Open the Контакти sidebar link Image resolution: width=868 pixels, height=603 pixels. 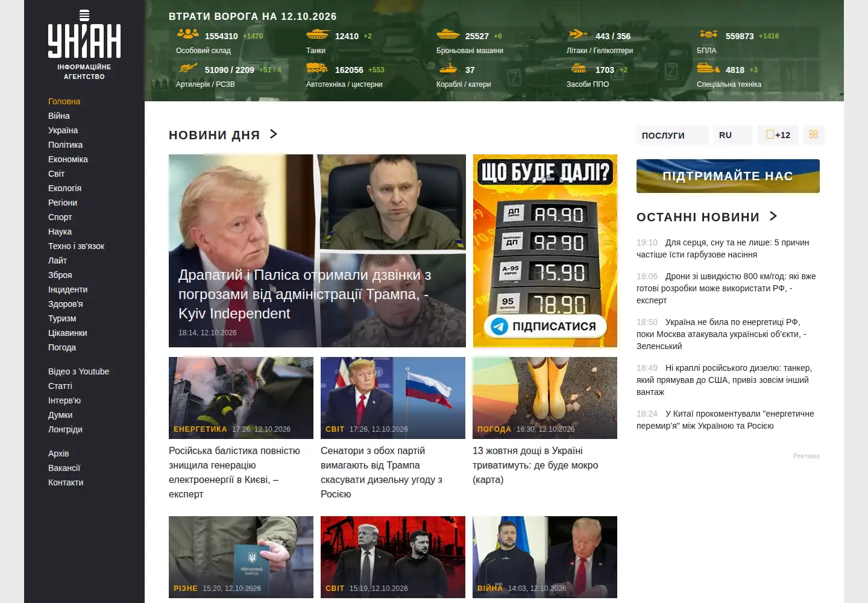(x=66, y=482)
